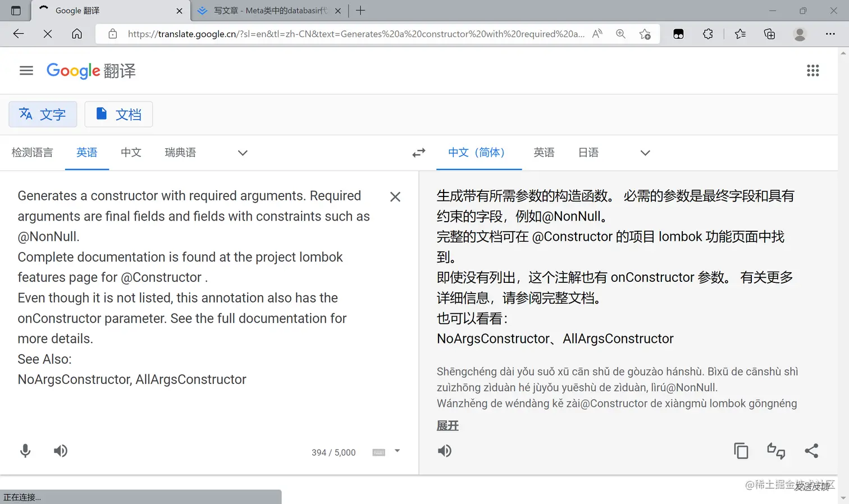This screenshot has height=504, width=849.
Task: Select 瑞典语 as source language
Action: pos(180,153)
